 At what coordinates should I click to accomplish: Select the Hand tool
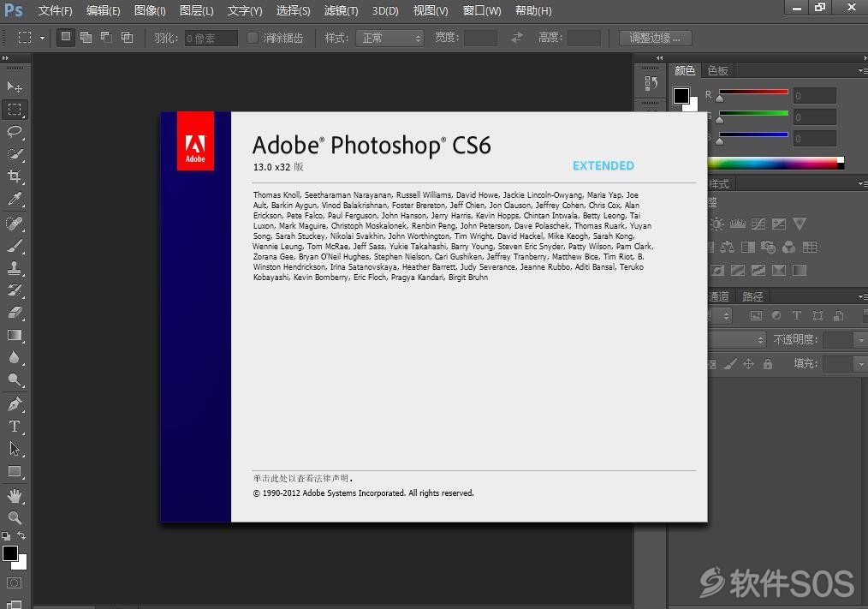[15, 496]
